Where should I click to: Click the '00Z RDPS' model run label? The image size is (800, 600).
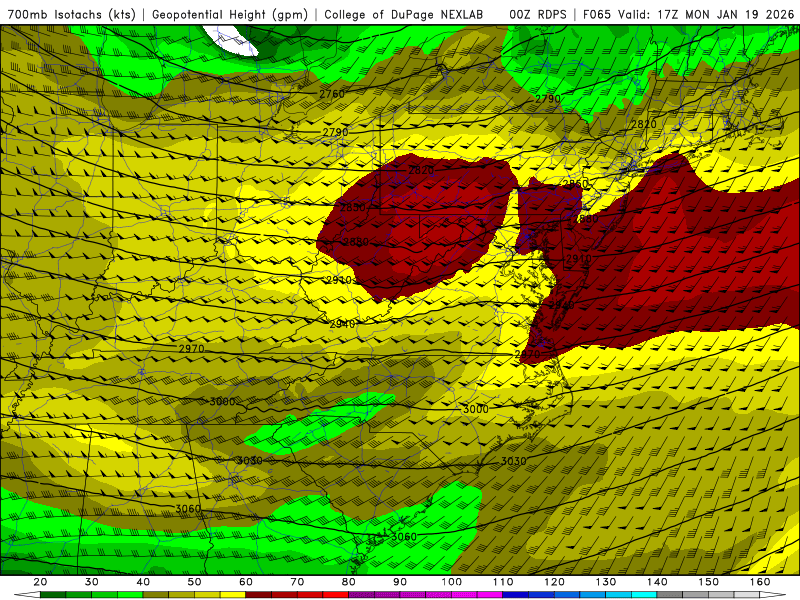pyautogui.click(x=538, y=15)
